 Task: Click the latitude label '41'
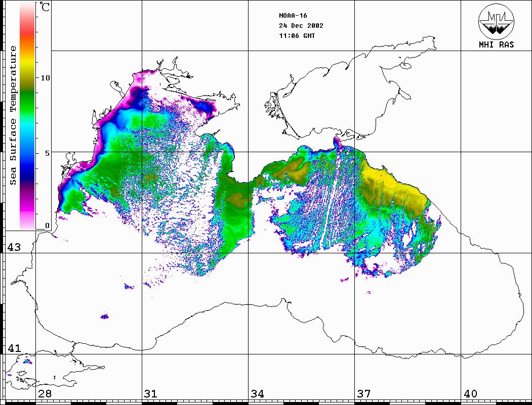click(14, 348)
